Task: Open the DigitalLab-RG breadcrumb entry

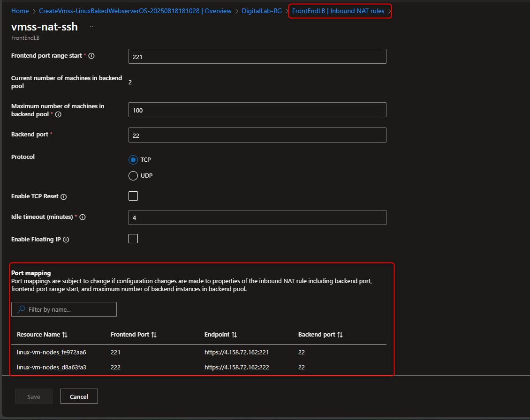Action: (x=262, y=11)
